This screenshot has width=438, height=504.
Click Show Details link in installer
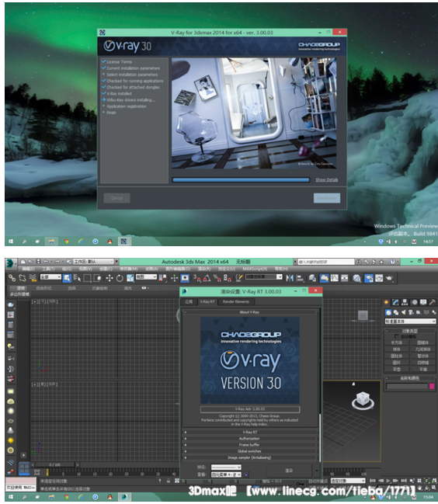click(x=326, y=179)
